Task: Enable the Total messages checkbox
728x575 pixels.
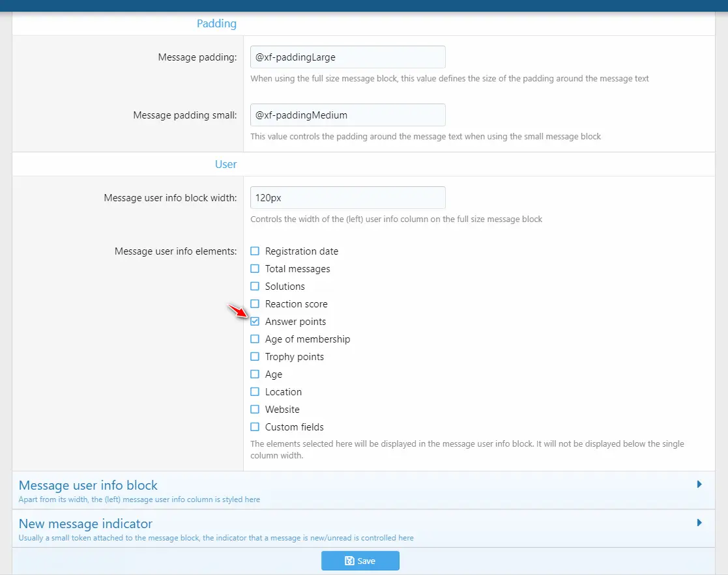Action: pos(255,268)
